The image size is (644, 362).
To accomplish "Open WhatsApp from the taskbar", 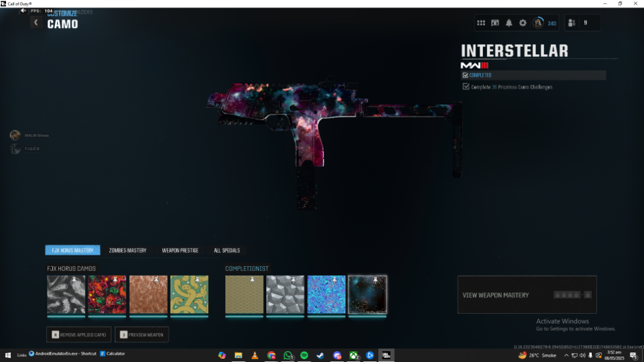I will point(288,355).
